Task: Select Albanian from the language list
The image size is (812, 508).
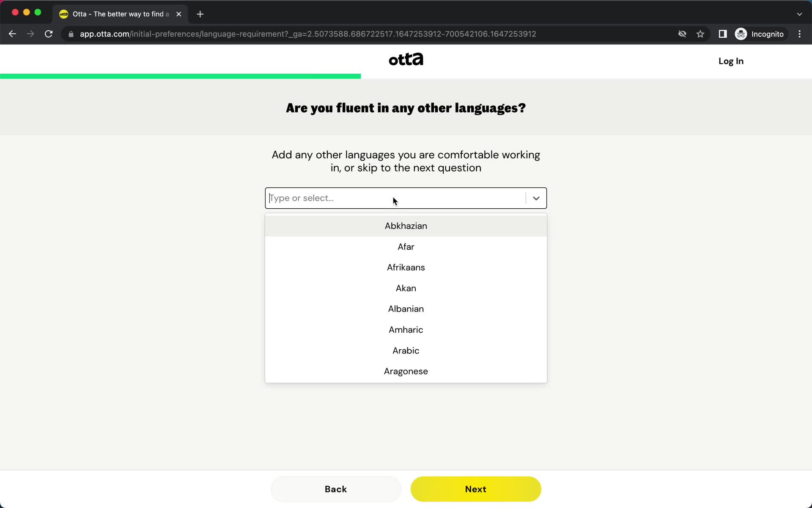Action: coord(406,309)
